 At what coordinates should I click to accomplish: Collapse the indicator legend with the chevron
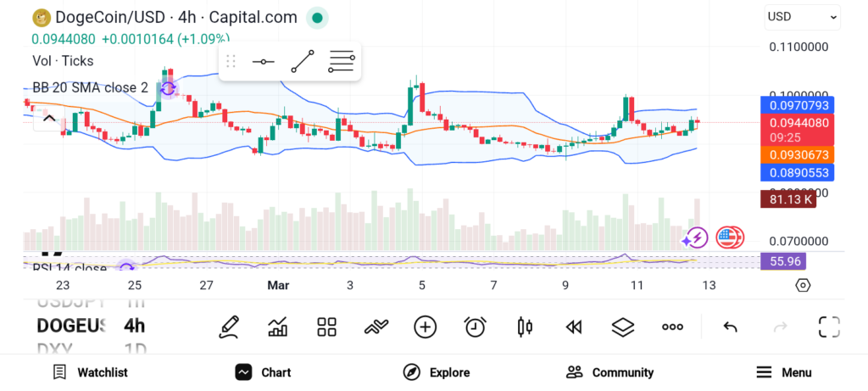coord(48,119)
